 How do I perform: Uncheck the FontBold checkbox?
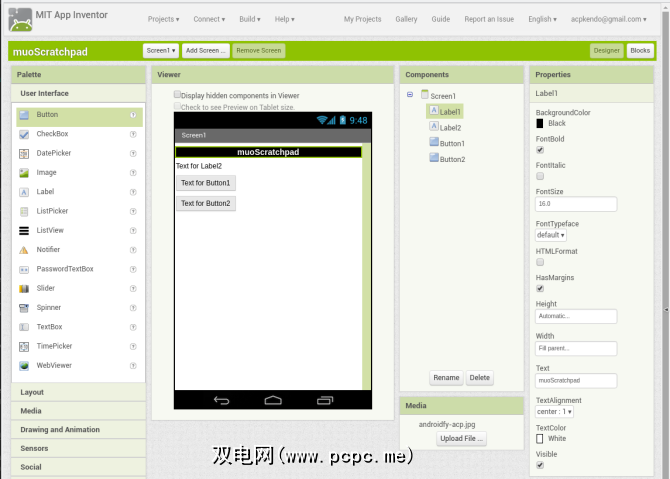pyautogui.click(x=540, y=150)
